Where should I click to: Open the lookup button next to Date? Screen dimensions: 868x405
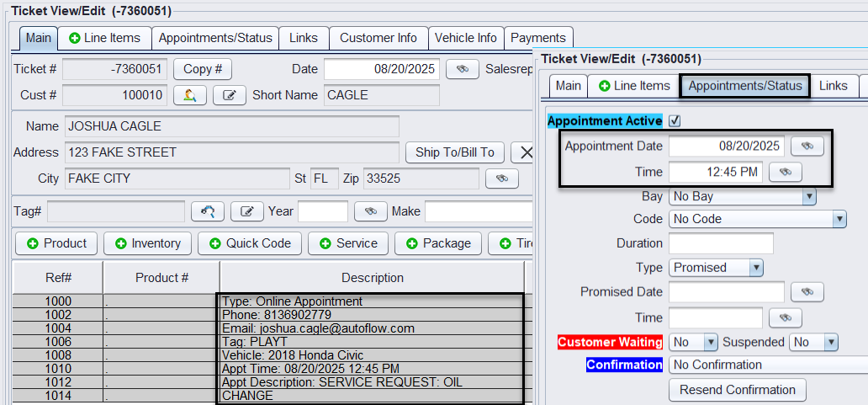click(462, 69)
